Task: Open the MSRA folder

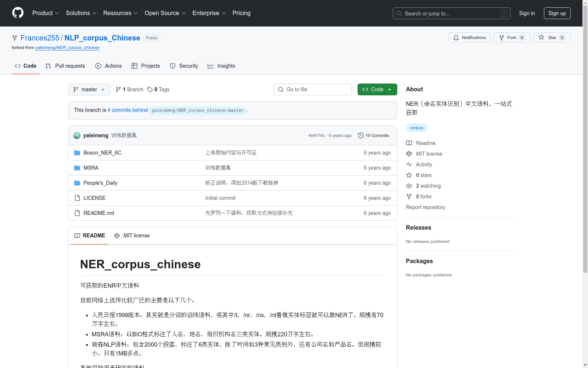Action: tap(91, 168)
